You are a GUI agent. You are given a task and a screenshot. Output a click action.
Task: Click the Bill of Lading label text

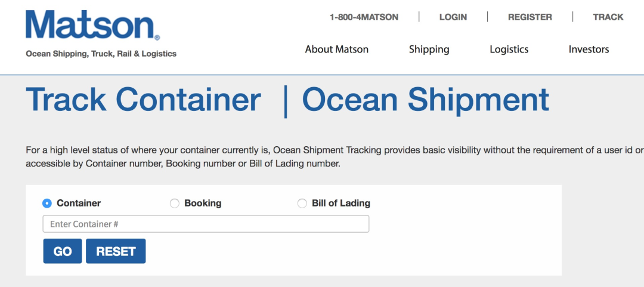pos(341,203)
